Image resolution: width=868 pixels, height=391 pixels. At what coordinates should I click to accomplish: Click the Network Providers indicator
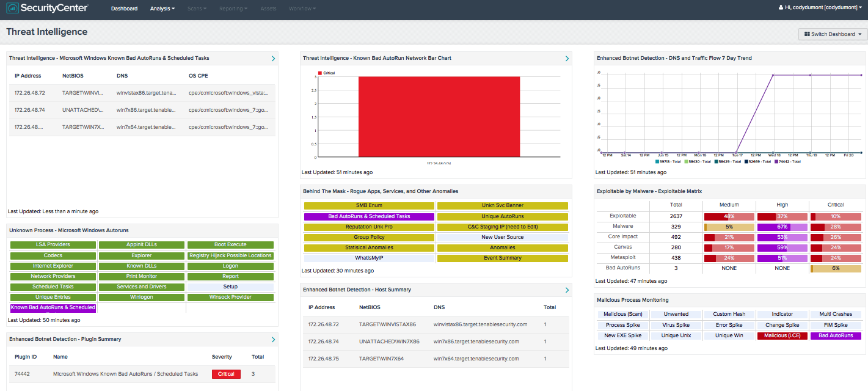53,276
